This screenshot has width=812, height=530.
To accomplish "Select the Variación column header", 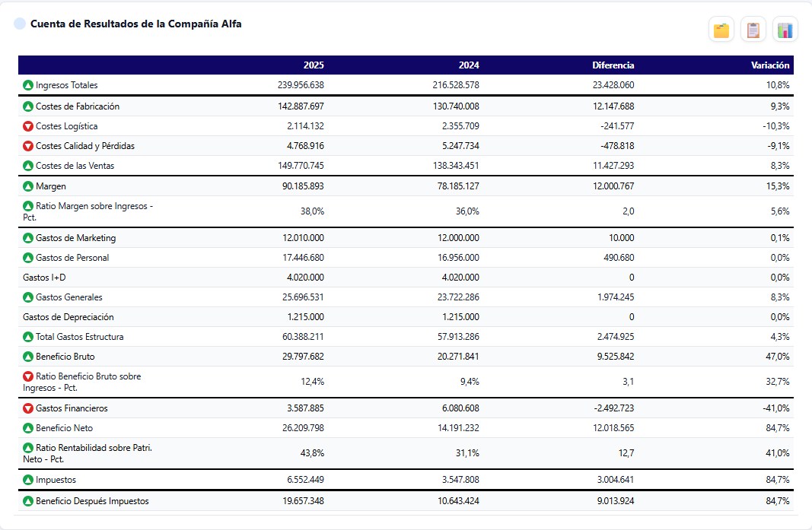I will coord(770,65).
